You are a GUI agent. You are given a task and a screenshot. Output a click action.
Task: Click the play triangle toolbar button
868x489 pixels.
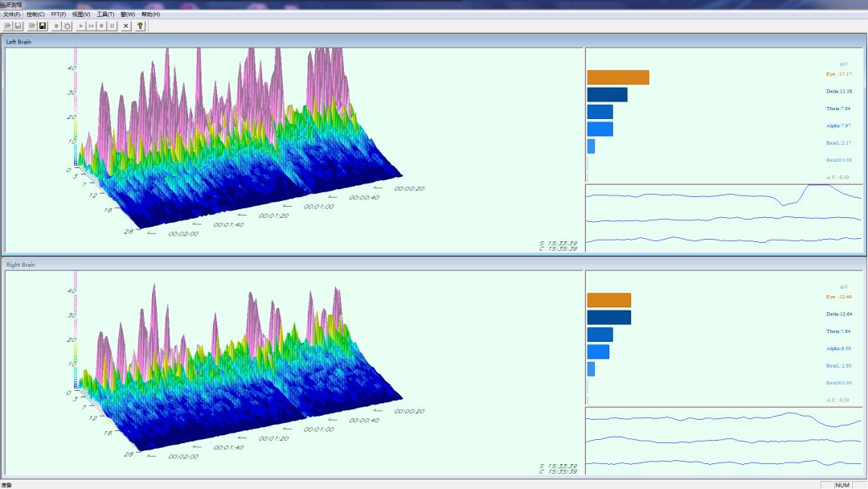80,26
